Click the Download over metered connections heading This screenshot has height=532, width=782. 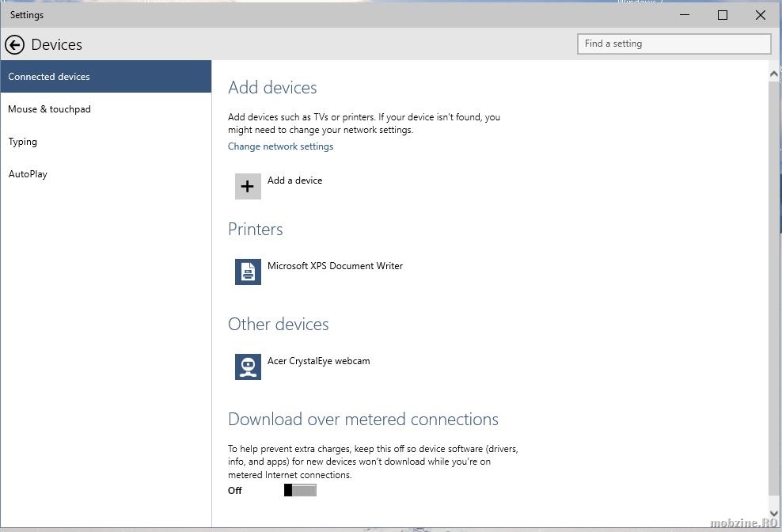point(363,420)
